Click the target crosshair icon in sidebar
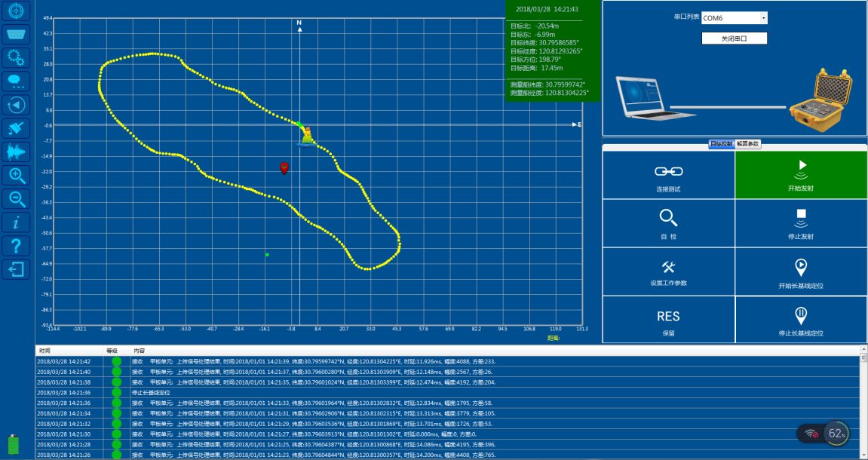868x460 pixels. [x=17, y=11]
